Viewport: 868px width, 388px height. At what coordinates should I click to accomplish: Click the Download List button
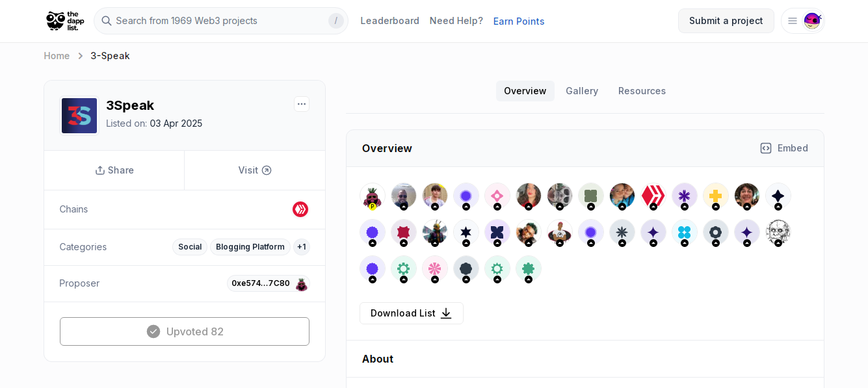point(412,313)
